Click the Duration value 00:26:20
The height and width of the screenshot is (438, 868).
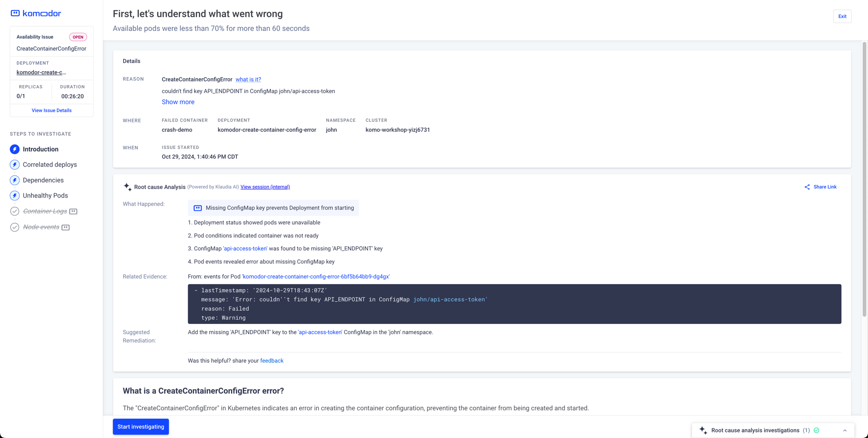(x=72, y=96)
